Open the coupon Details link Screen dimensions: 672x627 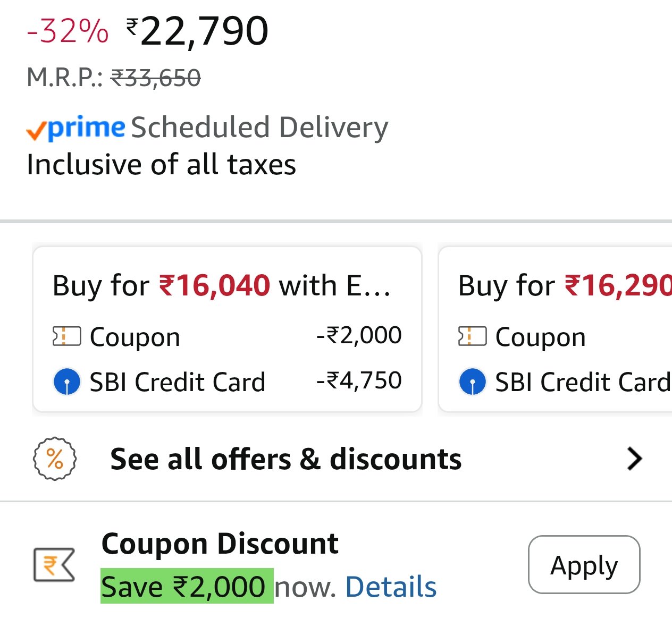coord(391,587)
